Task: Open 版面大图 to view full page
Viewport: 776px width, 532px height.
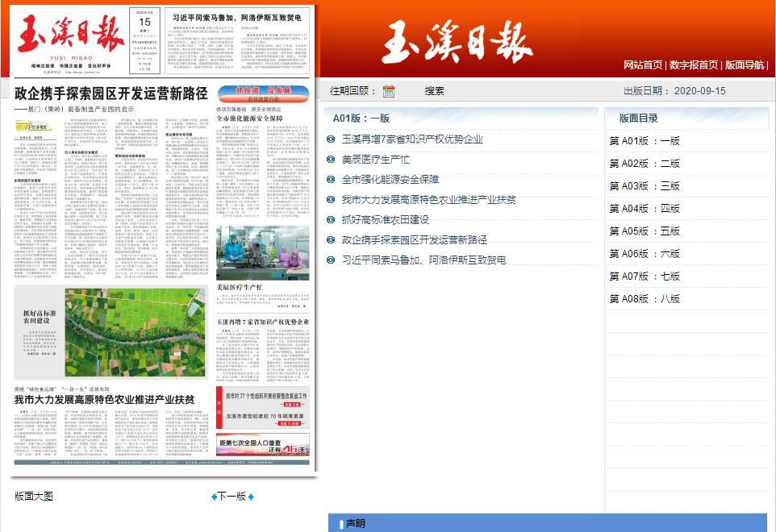Action: tap(34, 497)
